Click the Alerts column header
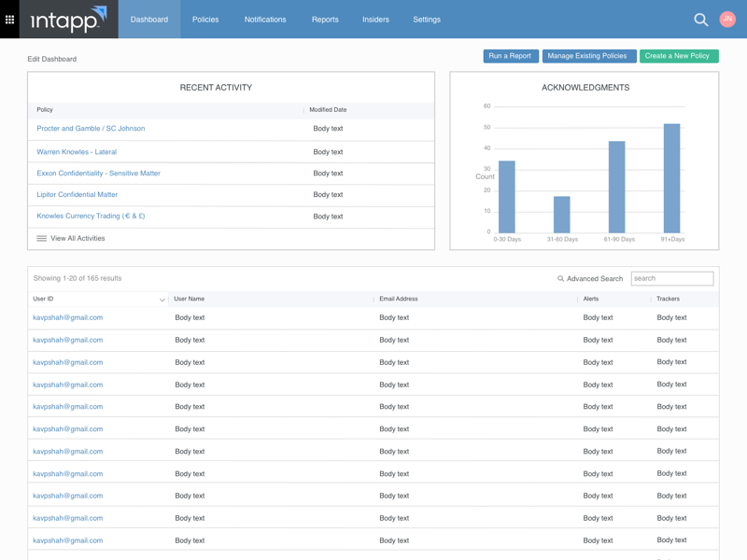 [x=591, y=299]
